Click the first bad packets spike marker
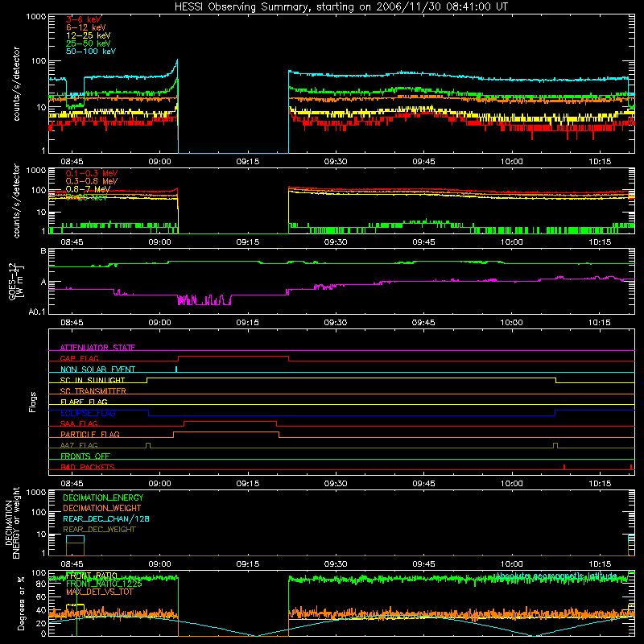The height and width of the screenshot is (644, 644). click(x=564, y=467)
